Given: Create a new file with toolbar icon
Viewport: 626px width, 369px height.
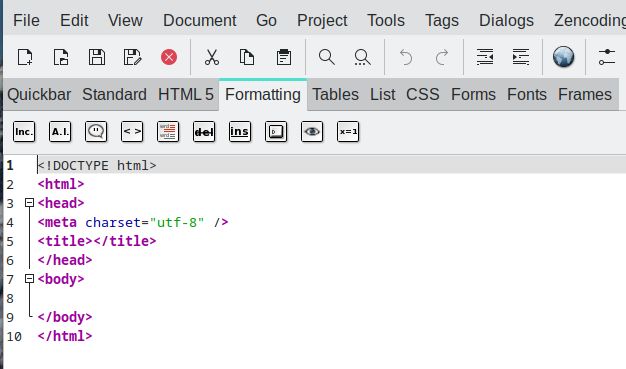Looking at the screenshot, I should coord(25,57).
